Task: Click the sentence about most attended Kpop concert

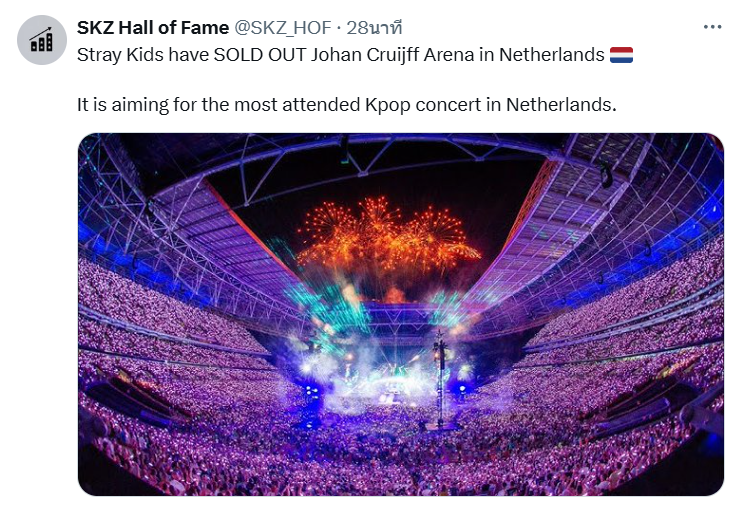Action: pyautogui.click(x=347, y=105)
